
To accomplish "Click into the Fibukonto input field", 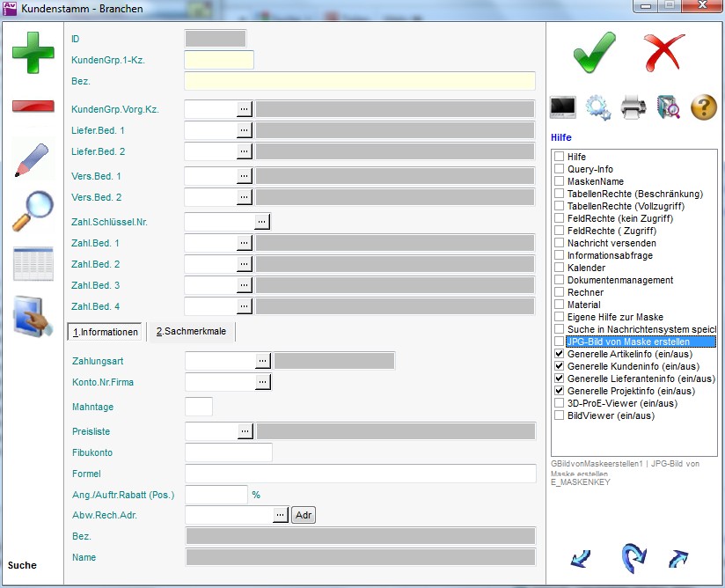I will [228, 452].
